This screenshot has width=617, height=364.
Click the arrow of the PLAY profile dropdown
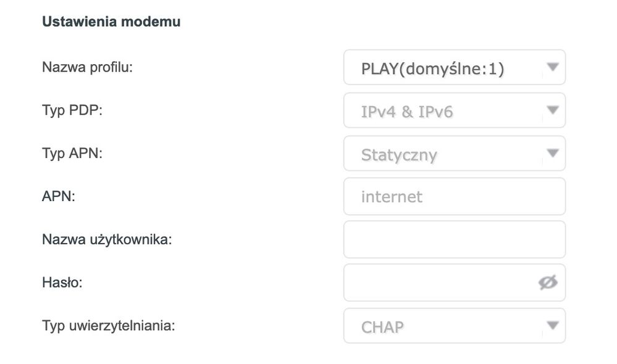tap(553, 67)
